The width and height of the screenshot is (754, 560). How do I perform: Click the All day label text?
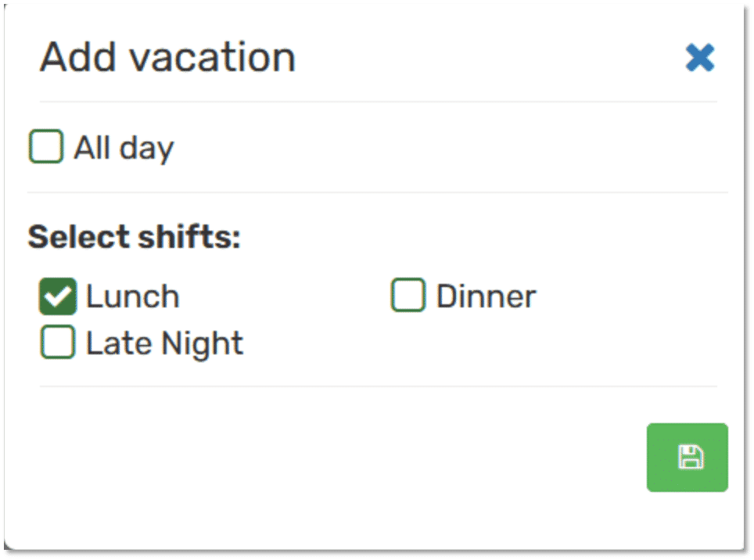124,147
